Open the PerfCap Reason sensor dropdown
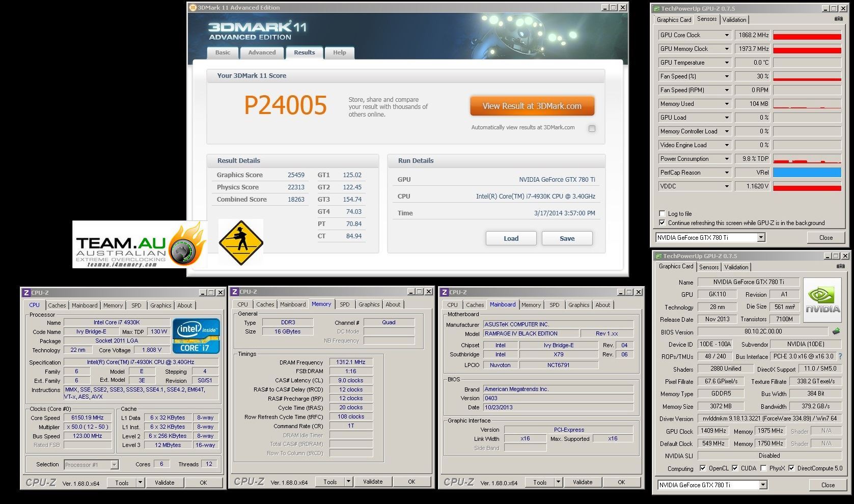 click(727, 173)
